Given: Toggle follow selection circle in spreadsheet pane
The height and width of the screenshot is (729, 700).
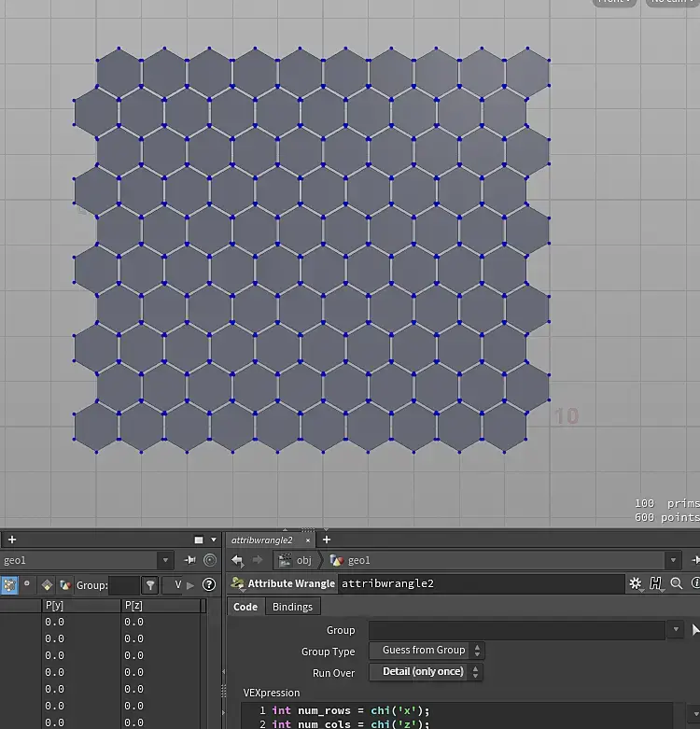Looking at the screenshot, I should coord(210,560).
